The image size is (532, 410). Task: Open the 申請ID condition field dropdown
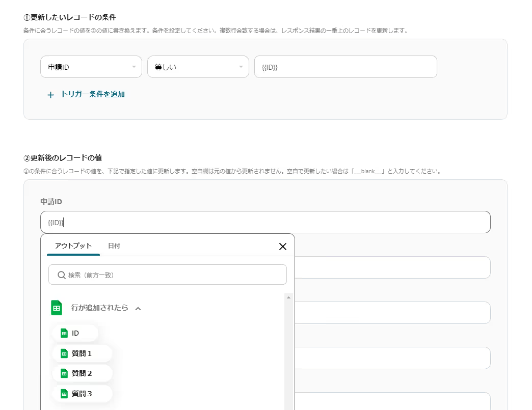pyautogui.click(x=91, y=67)
